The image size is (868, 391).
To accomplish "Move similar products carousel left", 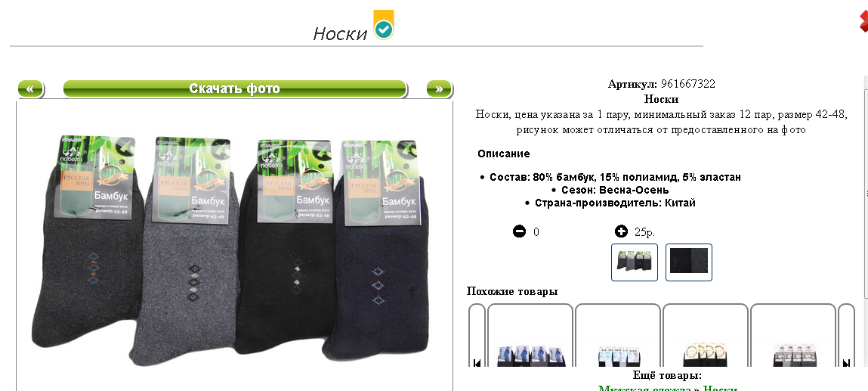I will pos(477,335).
